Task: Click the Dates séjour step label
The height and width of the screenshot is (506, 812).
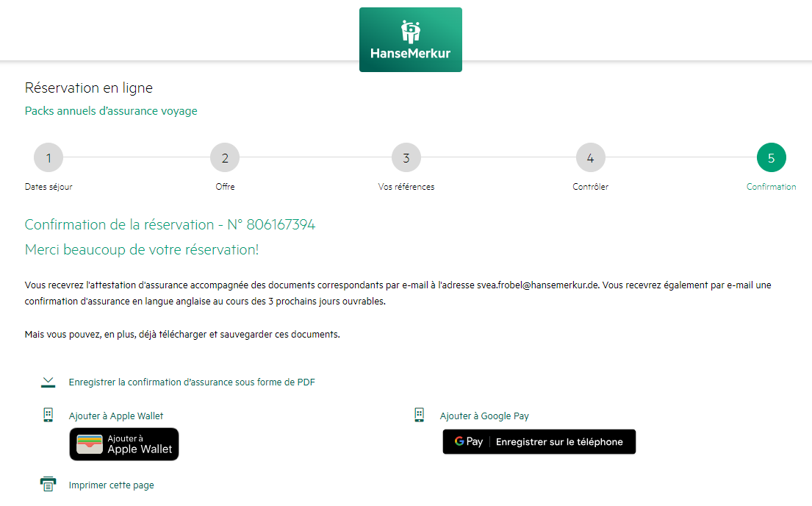Action: (x=48, y=187)
